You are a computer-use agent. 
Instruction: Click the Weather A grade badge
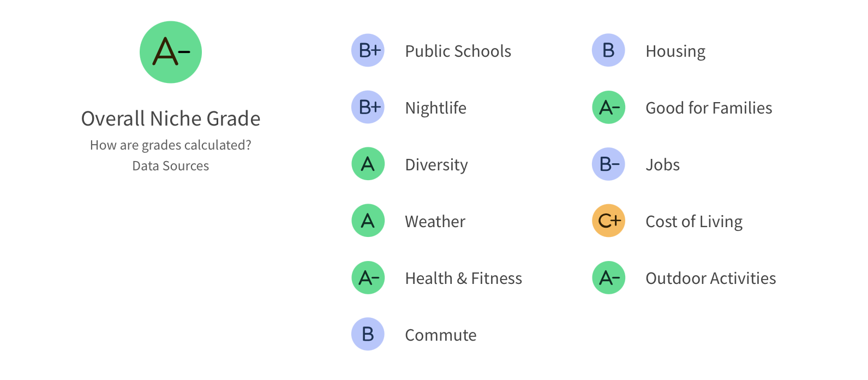pyautogui.click(x=368, y=221)
